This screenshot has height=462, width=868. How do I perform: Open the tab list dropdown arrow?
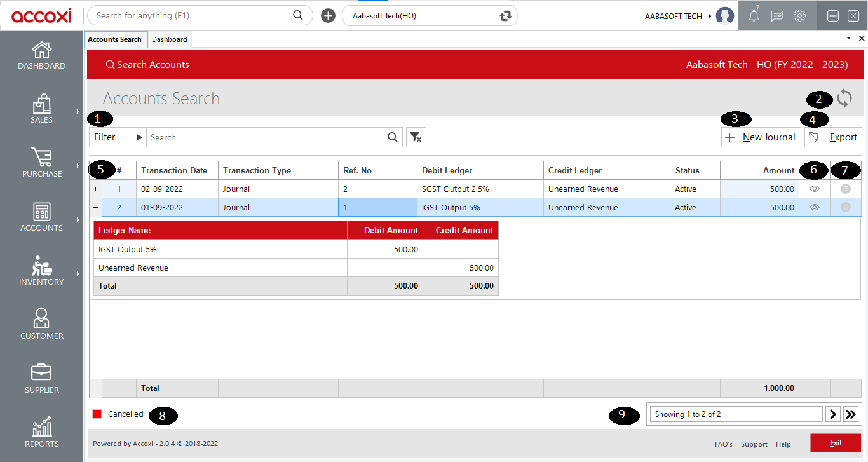[849, 38]
